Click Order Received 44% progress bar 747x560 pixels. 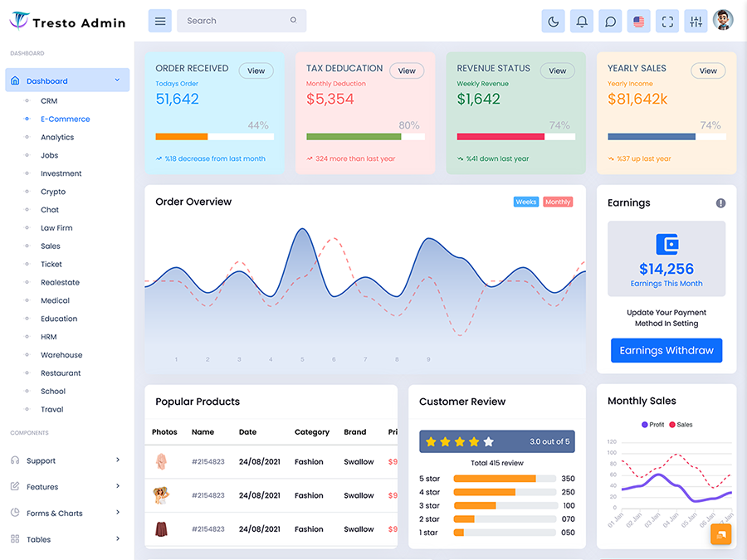coord(215,137)
